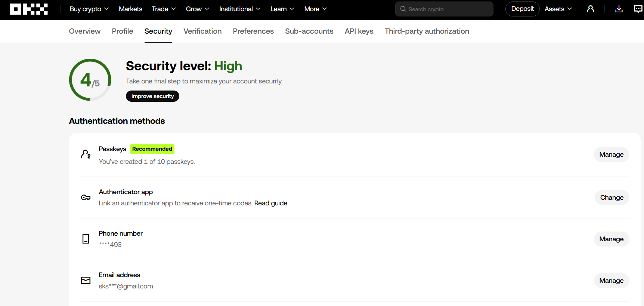Click the Passkeys person-key icon

click(86, 154)
